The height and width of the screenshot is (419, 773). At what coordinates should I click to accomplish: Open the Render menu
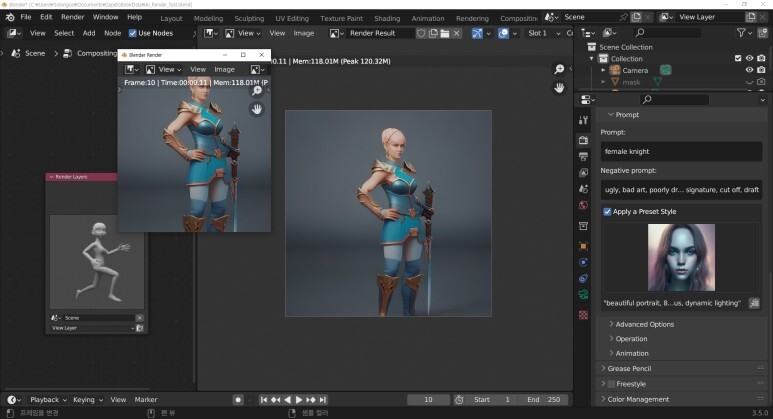[x=72, y=17]
